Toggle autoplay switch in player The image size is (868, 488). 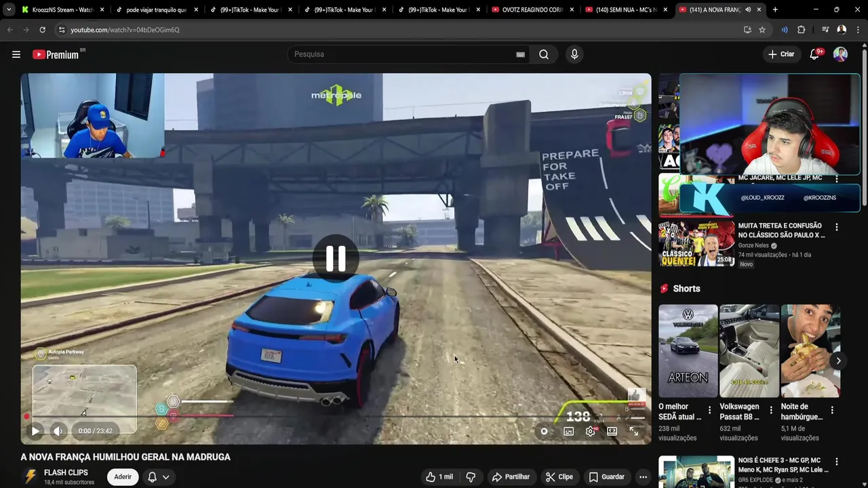(545, 431)
